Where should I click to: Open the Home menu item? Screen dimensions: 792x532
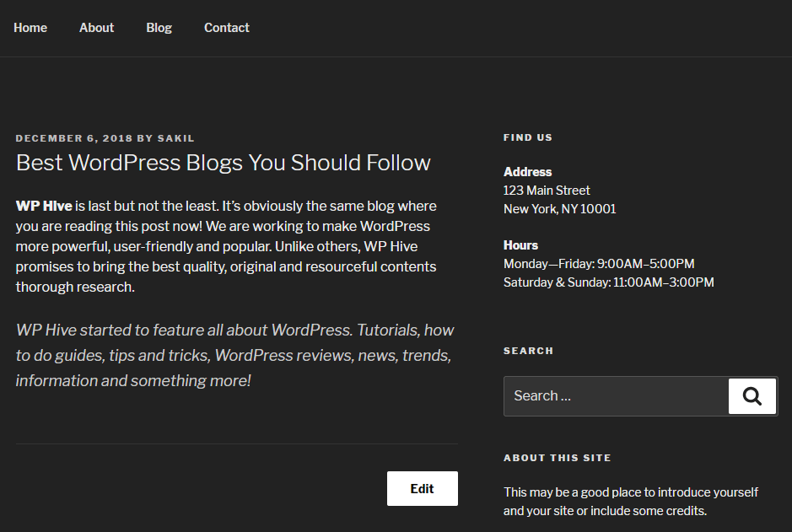coord(30,28)
